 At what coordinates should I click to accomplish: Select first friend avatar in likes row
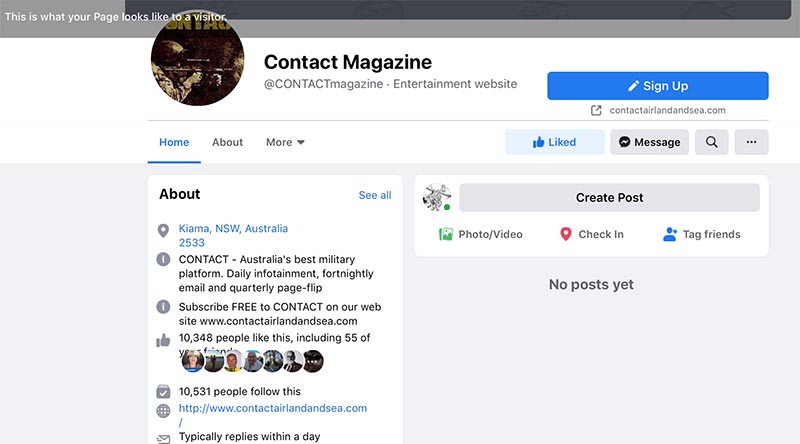[192, 361]
